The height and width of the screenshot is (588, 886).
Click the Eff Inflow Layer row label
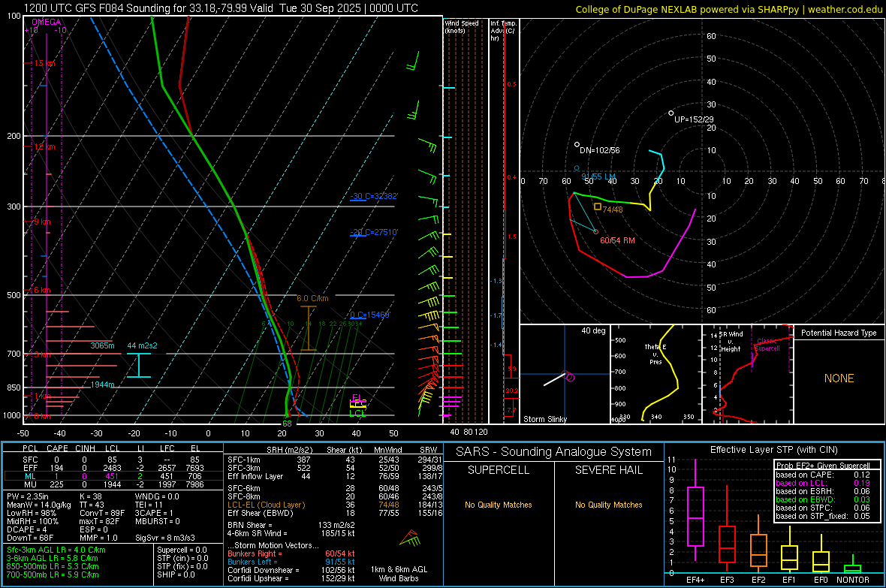(x=255, y=476)
